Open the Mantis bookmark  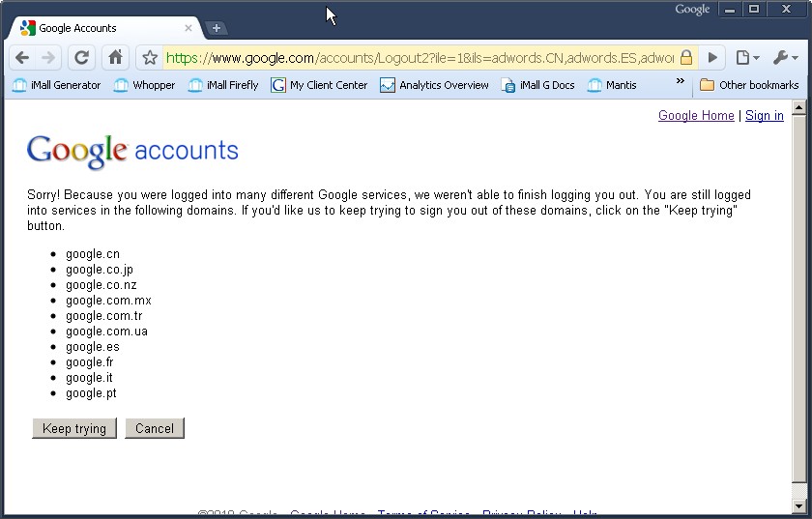pyautogui.click(x=612, y=85)
